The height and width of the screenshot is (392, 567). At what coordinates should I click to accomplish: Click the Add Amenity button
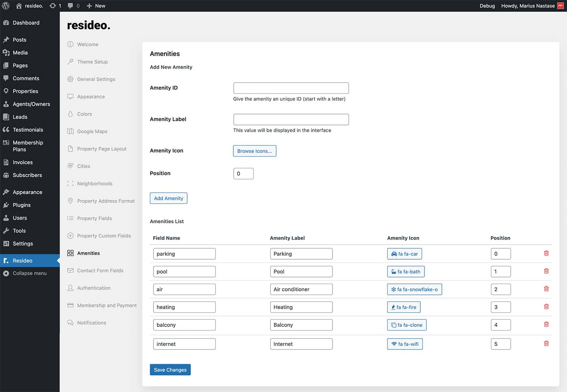tap(168, 198)
